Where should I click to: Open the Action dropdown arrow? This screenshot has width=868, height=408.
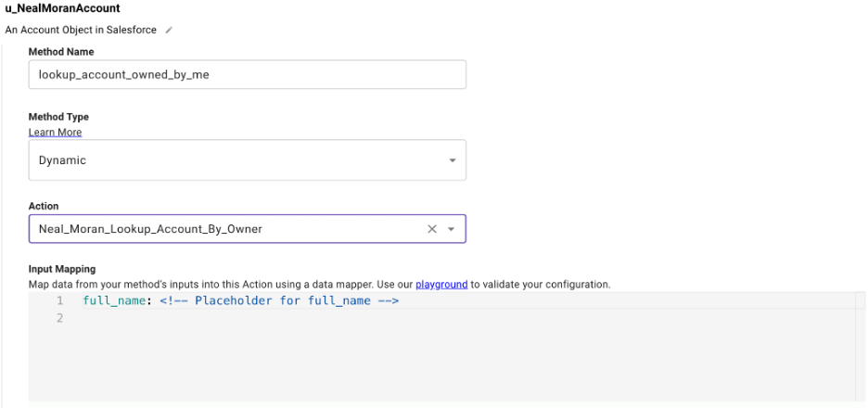[452, 229]
